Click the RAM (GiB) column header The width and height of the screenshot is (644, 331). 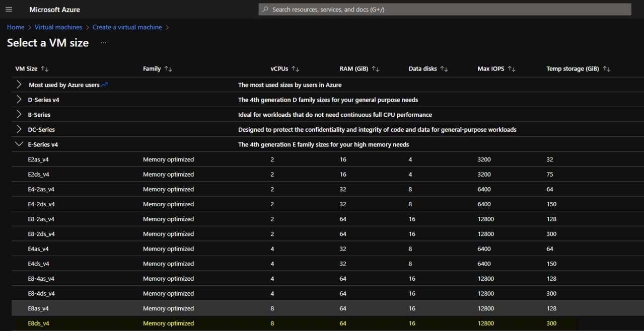click(354, 69)
